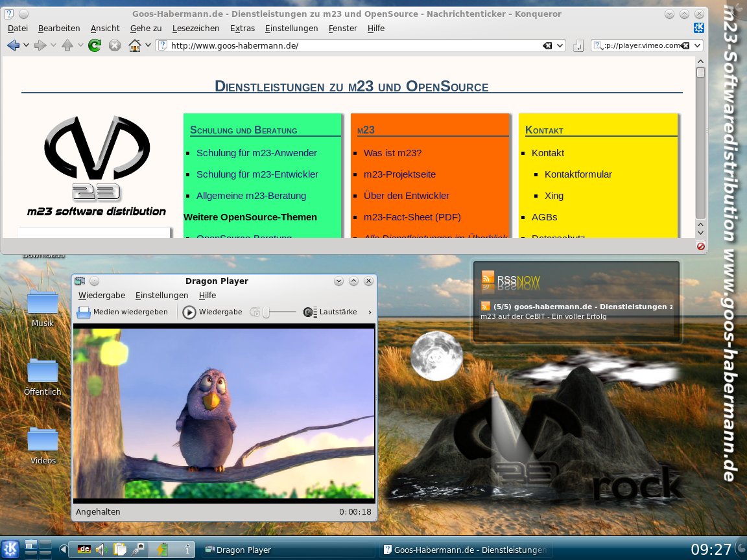
Task: Open Einstellungen menu in Dragon Player
Action: click(162, 296)
